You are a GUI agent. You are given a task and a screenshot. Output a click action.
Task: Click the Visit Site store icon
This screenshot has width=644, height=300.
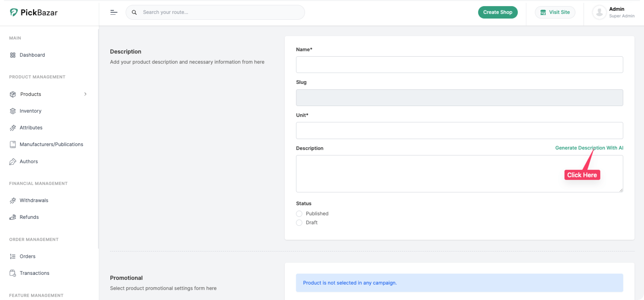543,12
